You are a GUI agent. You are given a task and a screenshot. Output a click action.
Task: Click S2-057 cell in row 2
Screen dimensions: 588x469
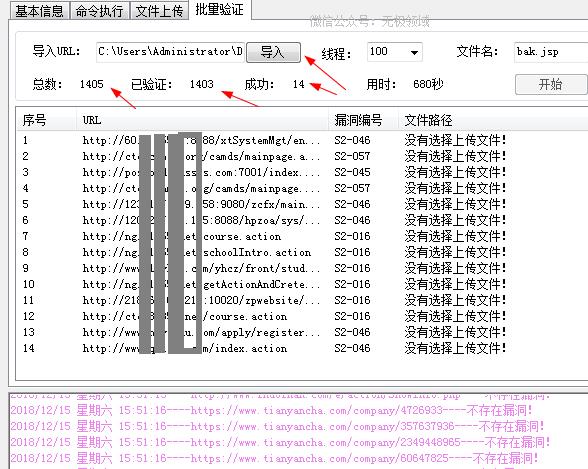point(352,156)
